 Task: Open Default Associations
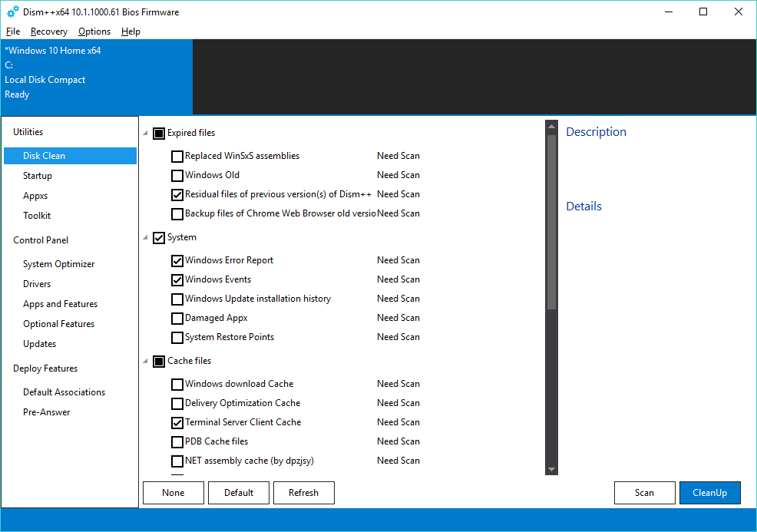point(64,392)
